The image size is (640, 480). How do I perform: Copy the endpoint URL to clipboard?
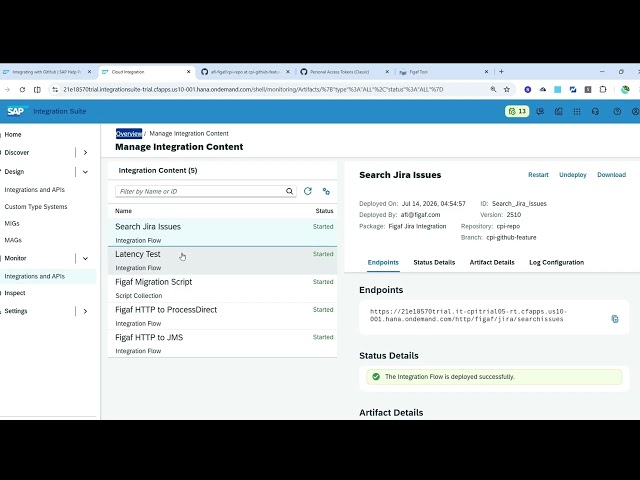[x=615, y=319]
